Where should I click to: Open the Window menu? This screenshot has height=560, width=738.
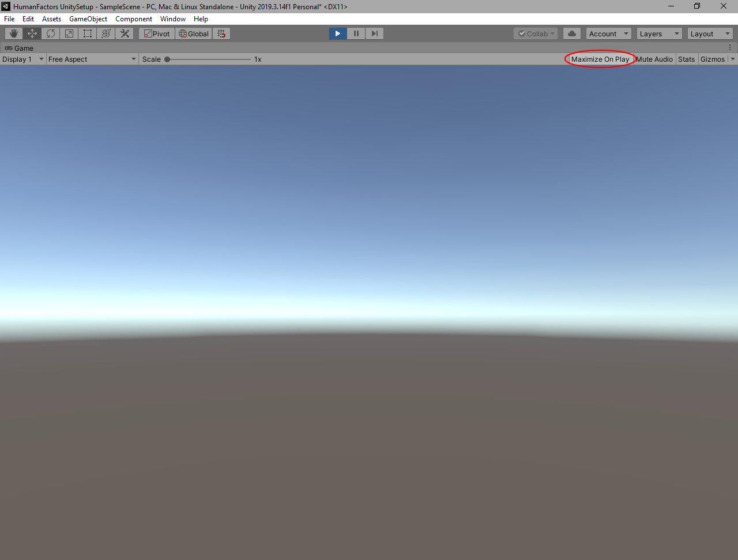[173, 18]
